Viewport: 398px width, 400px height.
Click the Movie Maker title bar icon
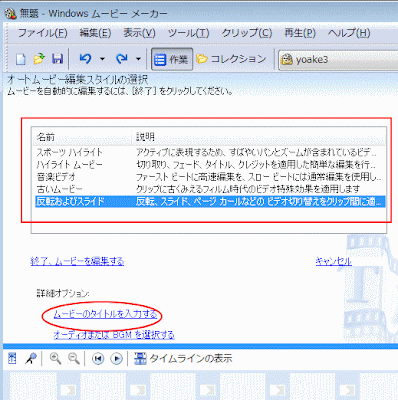click(11, 14)
